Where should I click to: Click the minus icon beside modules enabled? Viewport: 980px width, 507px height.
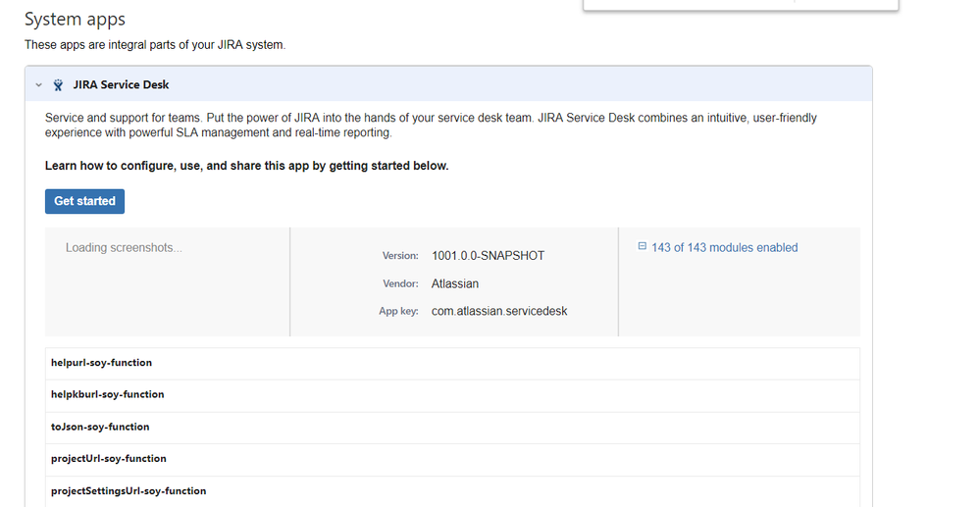click(x=642, y=246)
